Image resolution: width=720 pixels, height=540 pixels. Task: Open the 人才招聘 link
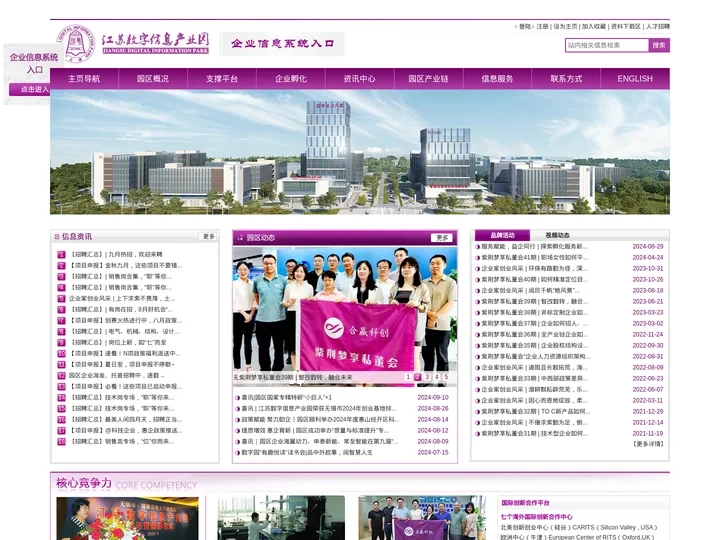point(658,27)
